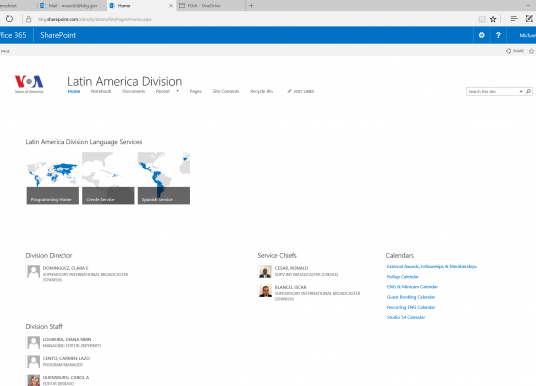536x386 pixels.
Task: Open Site Contents navigation link
Action: (226, 91)
